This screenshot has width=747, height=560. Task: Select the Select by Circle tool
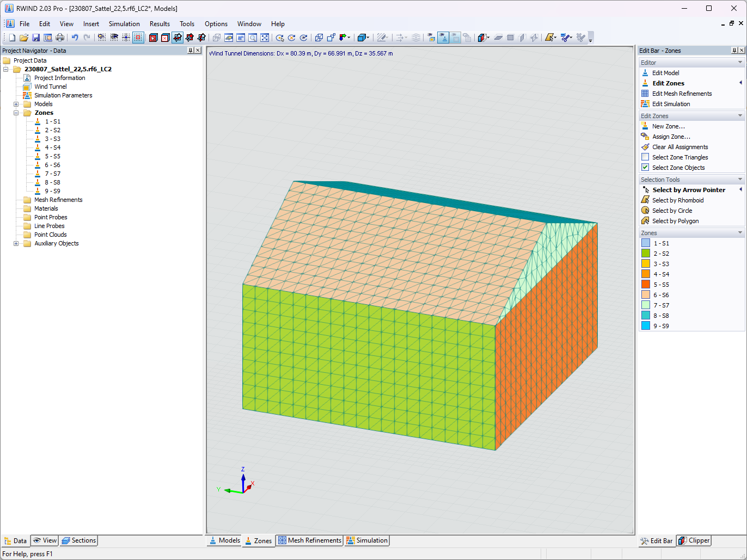click(x=672, y=210)
